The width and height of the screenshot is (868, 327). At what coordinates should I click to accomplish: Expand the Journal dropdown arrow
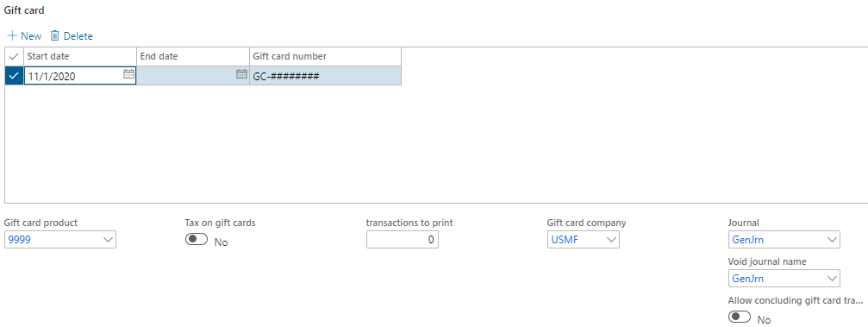coord(832,240)
